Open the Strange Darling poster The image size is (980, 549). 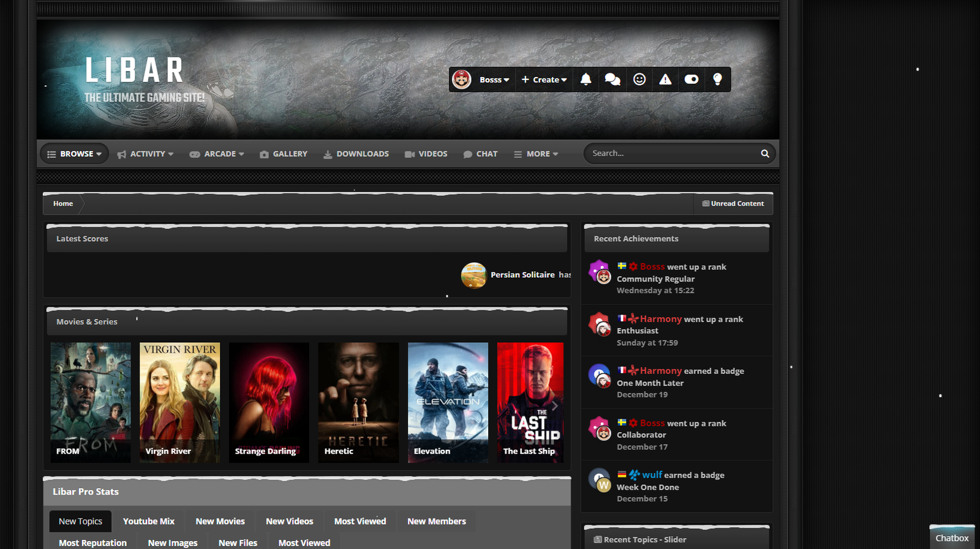coord(269,402)
